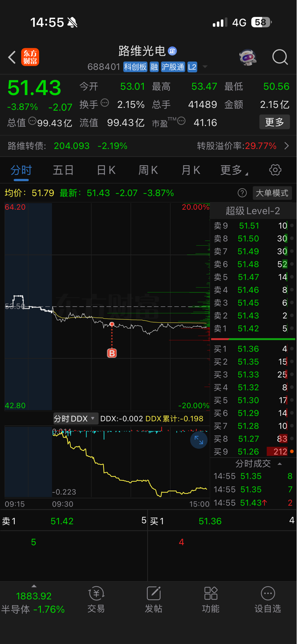
Task: Tap the 最低 50.56 value
Action: (x=277, y=86)
